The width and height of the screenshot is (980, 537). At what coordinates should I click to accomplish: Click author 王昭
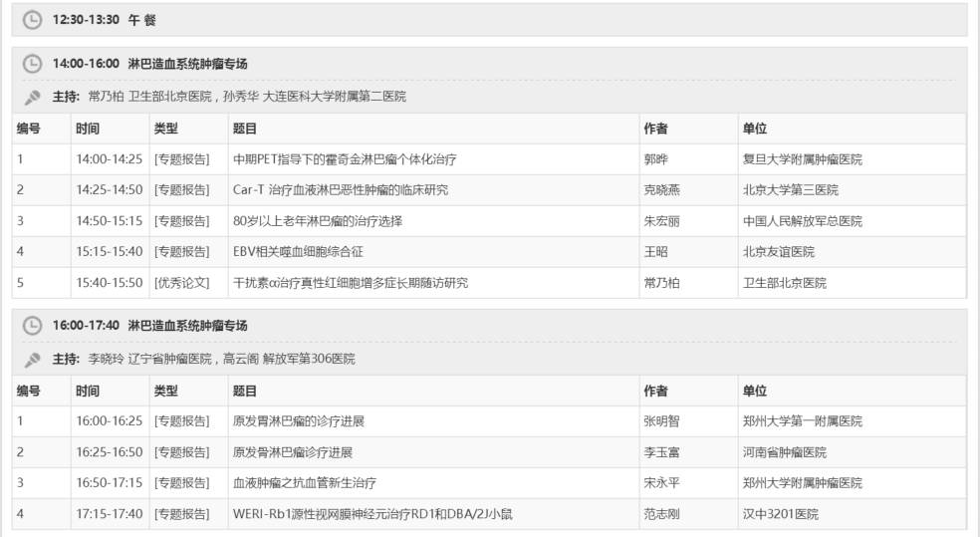(655, 252)
